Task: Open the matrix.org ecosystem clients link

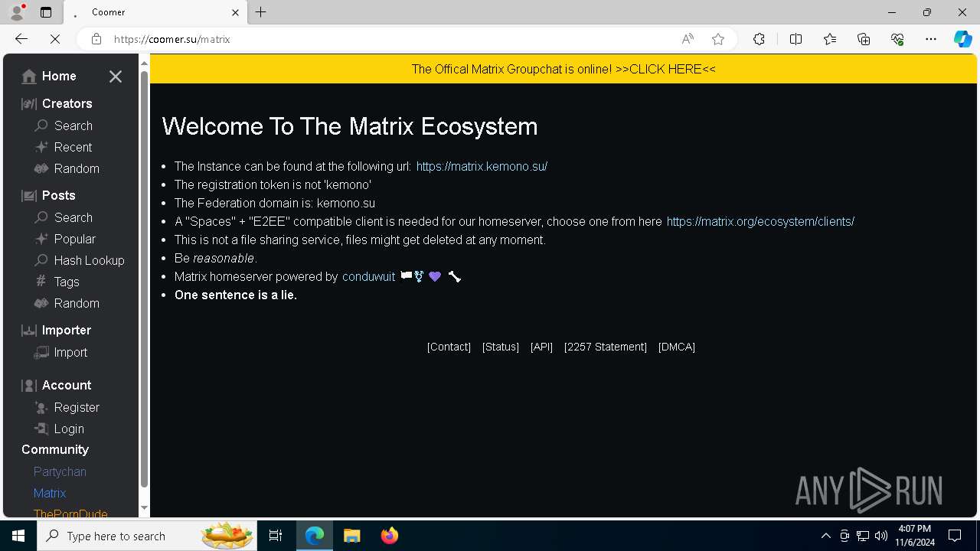Action: pos(760,221)
